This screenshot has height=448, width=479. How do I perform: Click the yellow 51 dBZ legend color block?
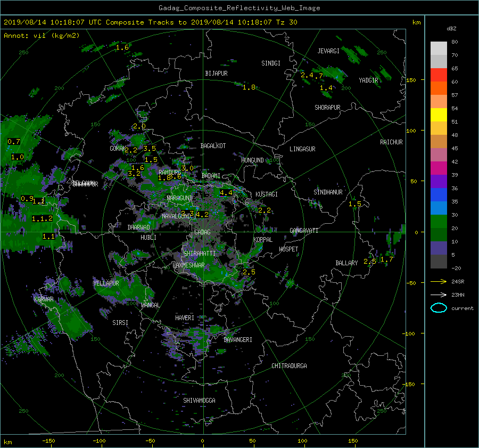click(x=439, y=115)
